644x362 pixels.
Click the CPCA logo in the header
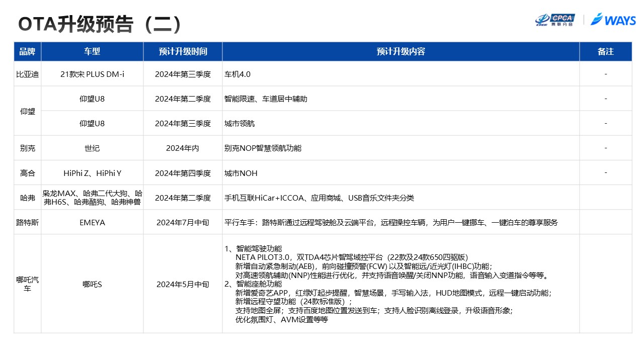click(555, 20)
